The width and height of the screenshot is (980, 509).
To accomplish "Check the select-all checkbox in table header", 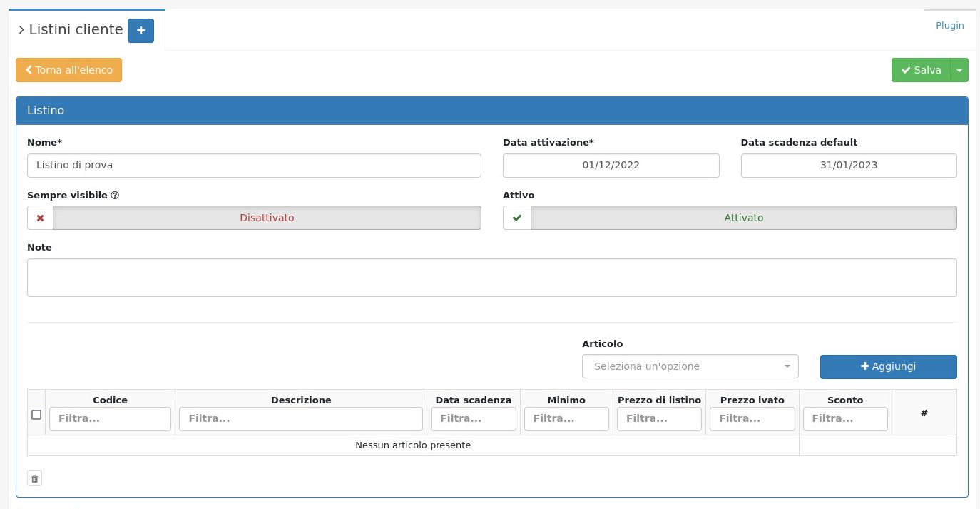I will tap(36, 414).
